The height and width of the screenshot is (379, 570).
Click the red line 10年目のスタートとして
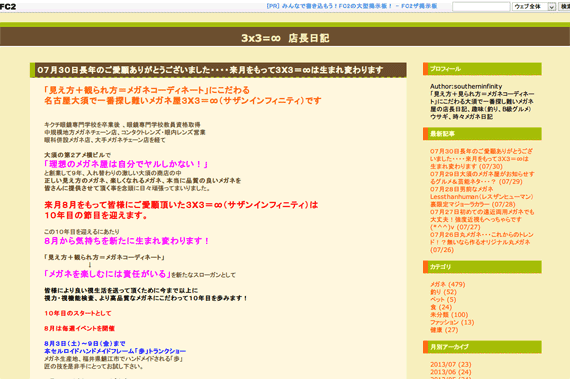[78, 313]
